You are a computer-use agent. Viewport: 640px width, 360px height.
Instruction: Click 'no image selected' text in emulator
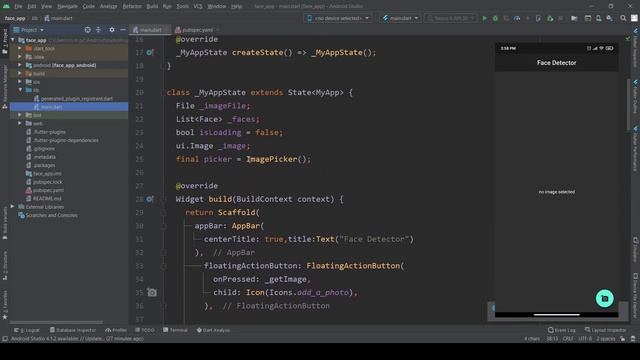(557, 192)
